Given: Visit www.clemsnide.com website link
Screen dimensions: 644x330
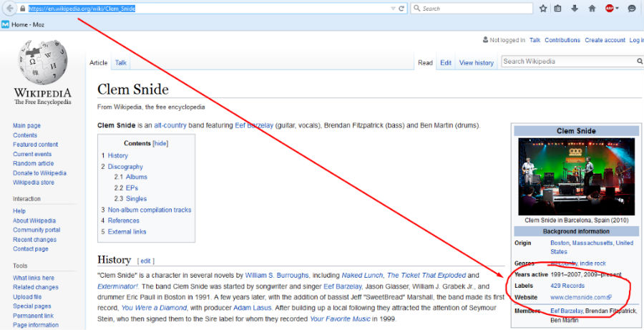Looking at the screenshot, I should click(581, 297).
